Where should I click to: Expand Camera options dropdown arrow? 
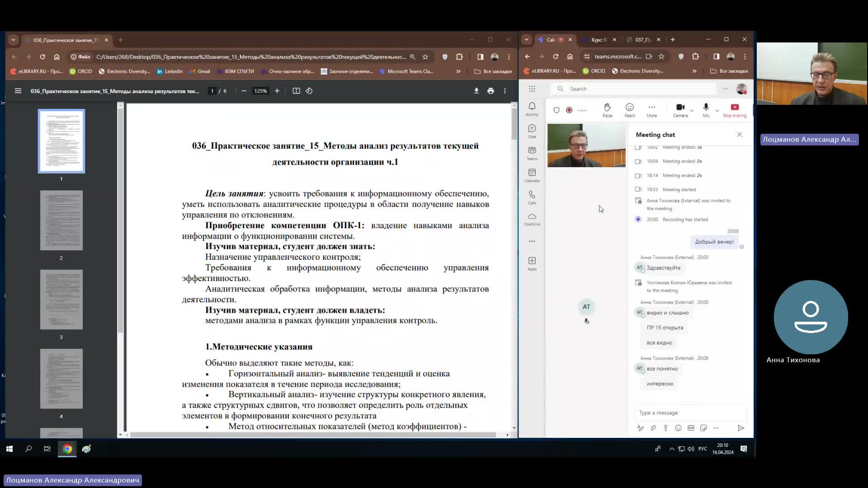692,110
